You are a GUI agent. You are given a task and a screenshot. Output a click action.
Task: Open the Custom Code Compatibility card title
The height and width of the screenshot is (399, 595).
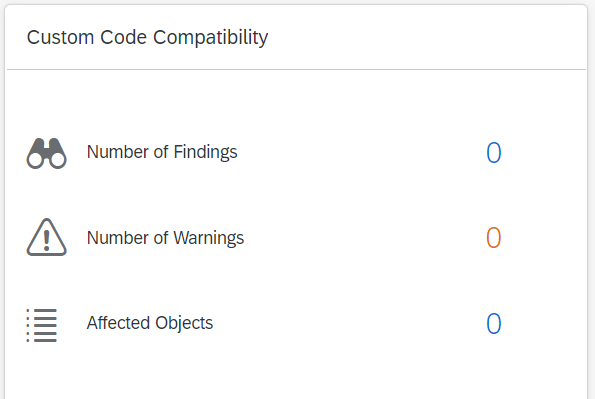click(x=148, y=38)
